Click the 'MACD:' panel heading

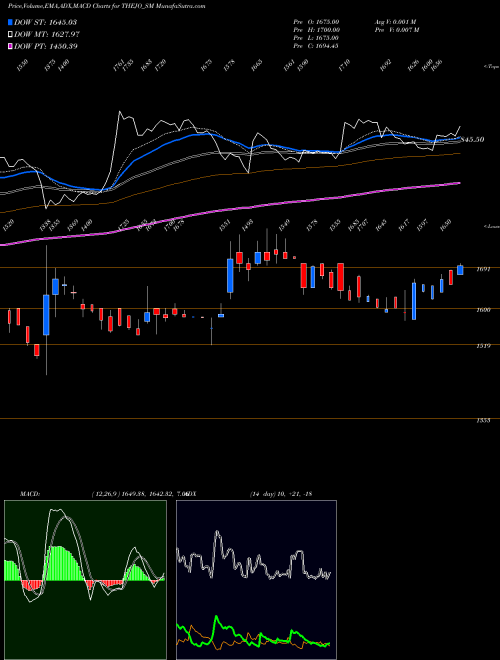pyautogui.click(x=30, y=494)
